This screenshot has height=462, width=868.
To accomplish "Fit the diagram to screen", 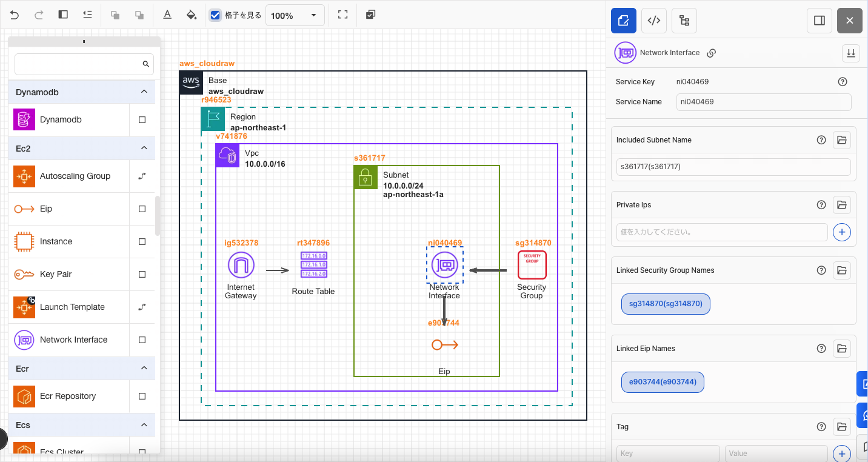I will point(343,15).
